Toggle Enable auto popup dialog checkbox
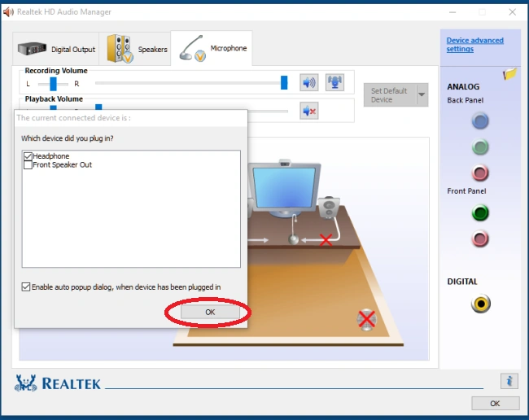The height and width of the screenshot is (420, 529). pos(26,287)
